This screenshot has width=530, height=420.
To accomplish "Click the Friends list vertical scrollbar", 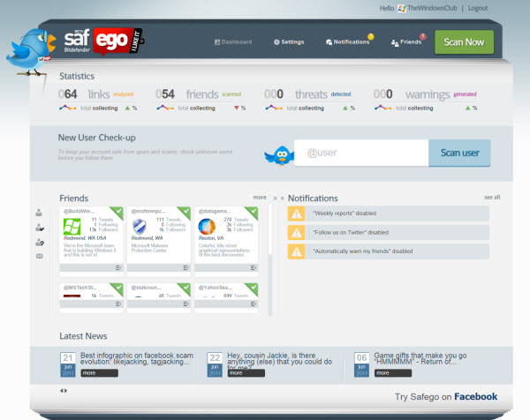I will point(270,260).
